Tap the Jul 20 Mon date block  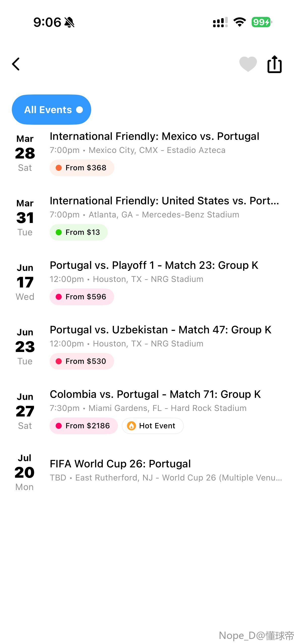tap(24, 472)
